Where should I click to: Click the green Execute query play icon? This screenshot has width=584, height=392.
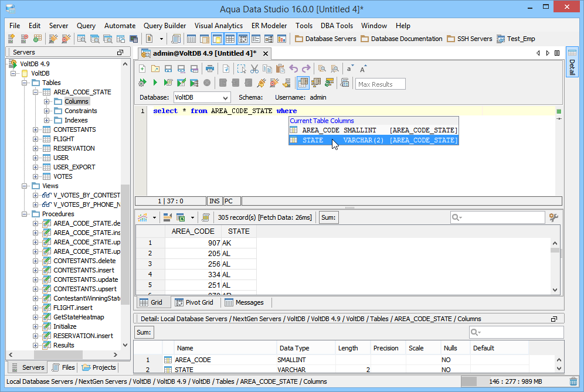155,83
